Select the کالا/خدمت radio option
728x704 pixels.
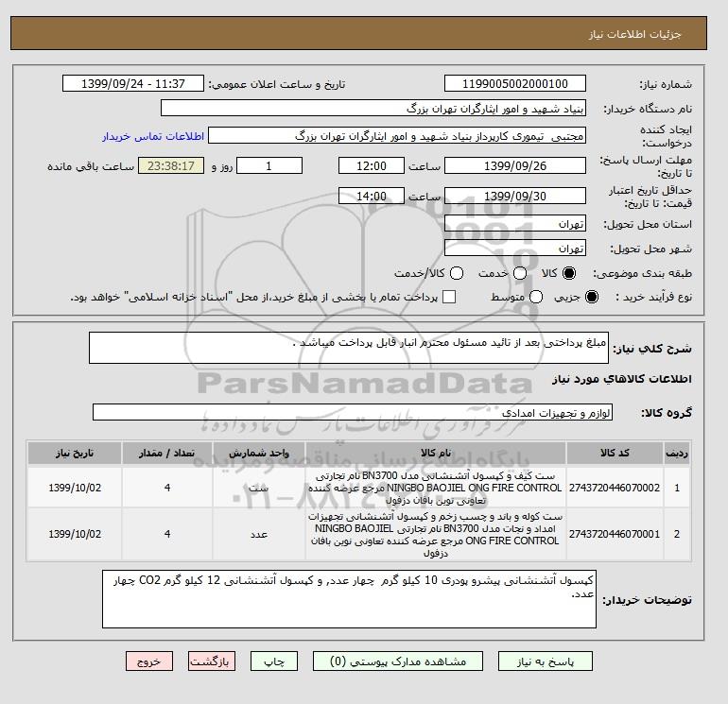457,273
